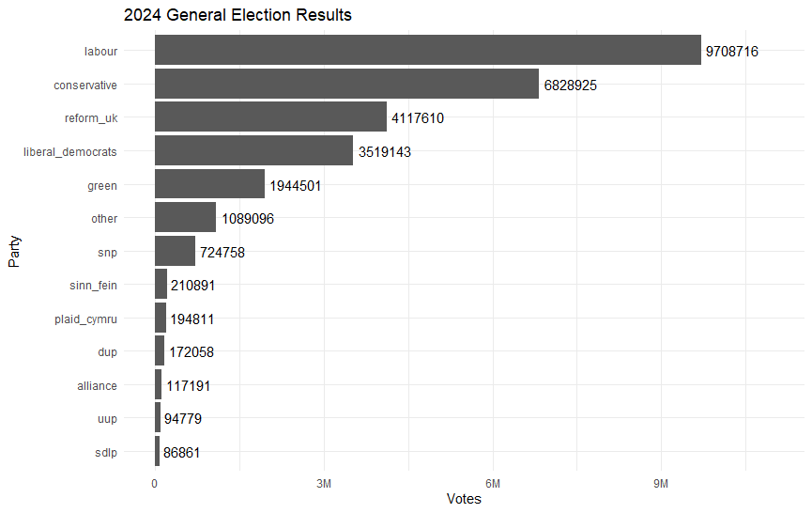This screenshot has height=513, width=812.
Task: Click the plaid_cymru axis label
Action: point(86,319)
